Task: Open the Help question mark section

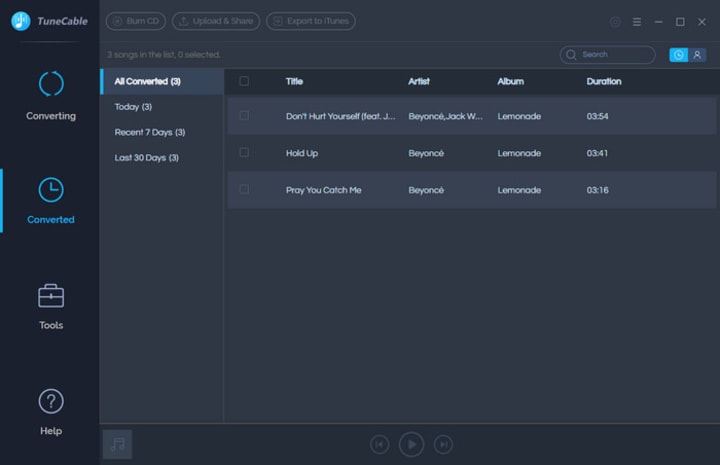Action: 51,412
